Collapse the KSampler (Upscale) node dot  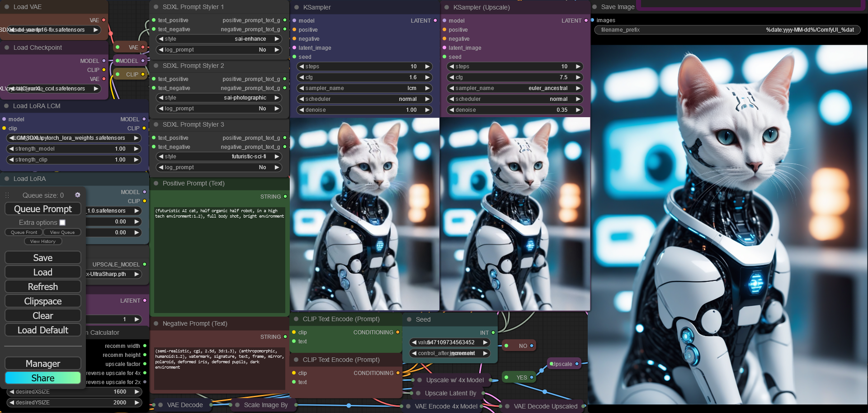click(x=447, y=7)
